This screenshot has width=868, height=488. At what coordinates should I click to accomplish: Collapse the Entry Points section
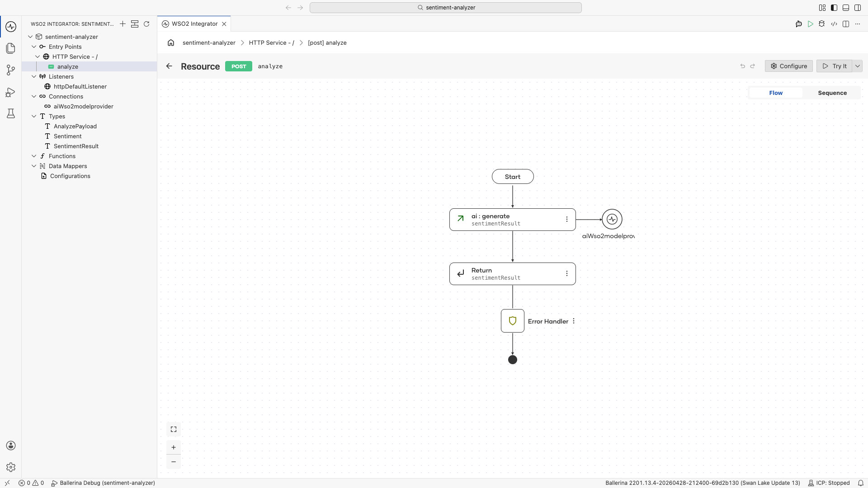tap(34, 47)
